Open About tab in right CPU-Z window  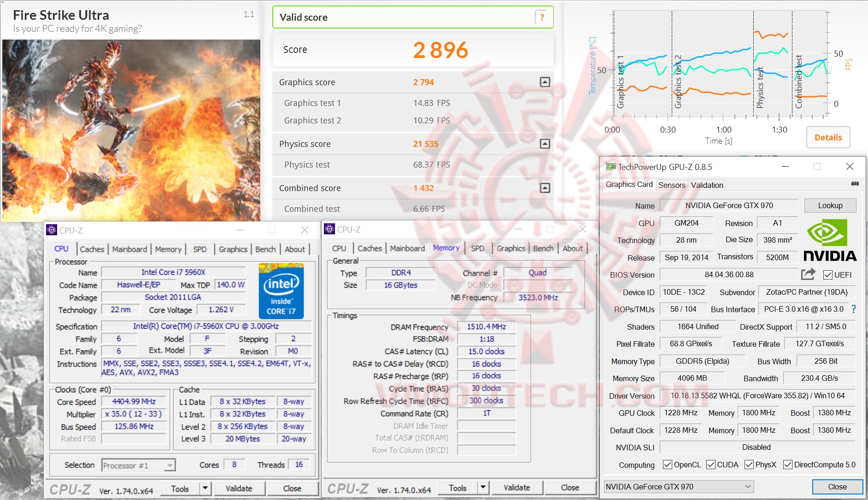(x=573, y=248)
